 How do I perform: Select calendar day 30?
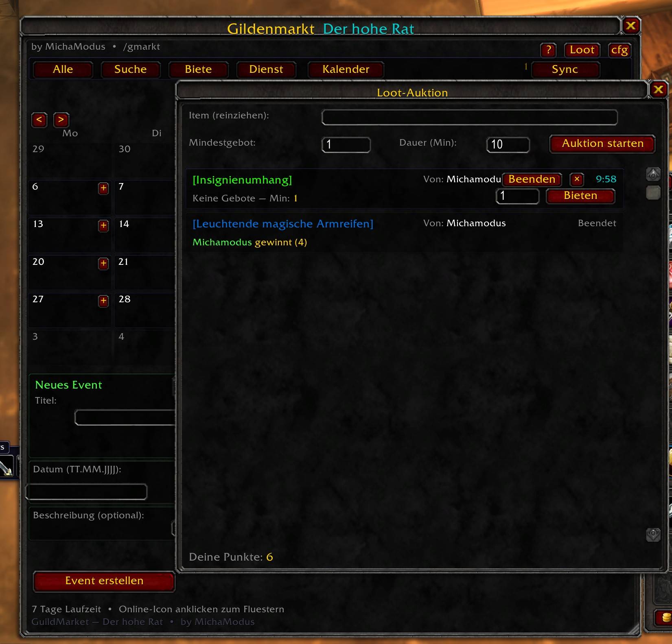click(145, 159)
